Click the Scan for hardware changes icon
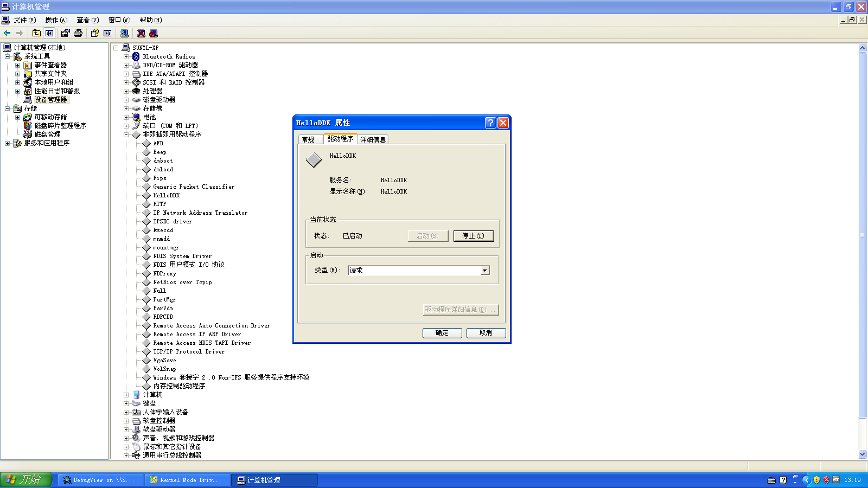 click(124, 33)
